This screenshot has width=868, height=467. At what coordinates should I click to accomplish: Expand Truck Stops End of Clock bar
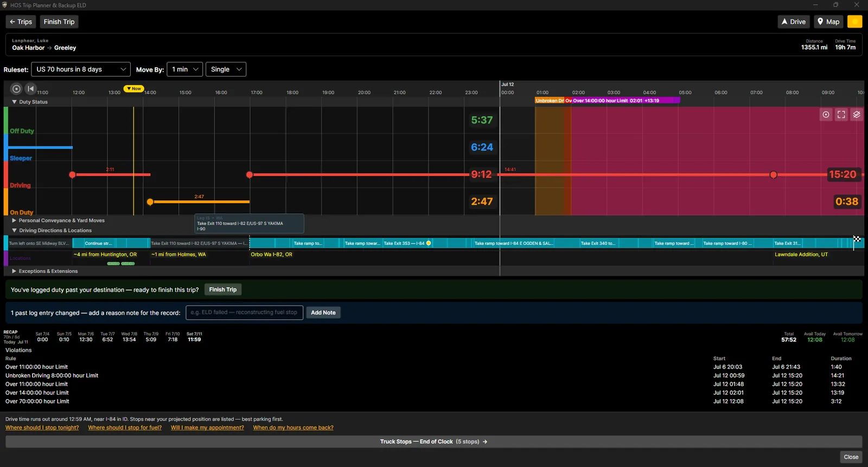tap(433, 441)
